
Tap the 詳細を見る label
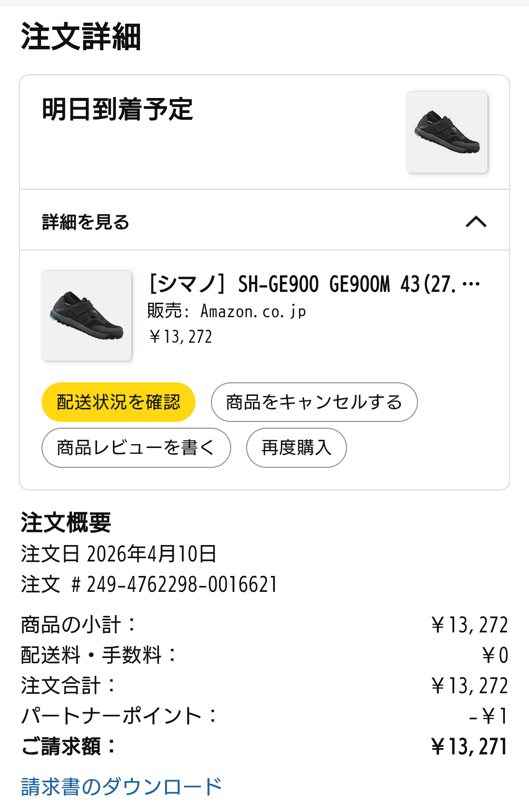[x=86, y=222]
